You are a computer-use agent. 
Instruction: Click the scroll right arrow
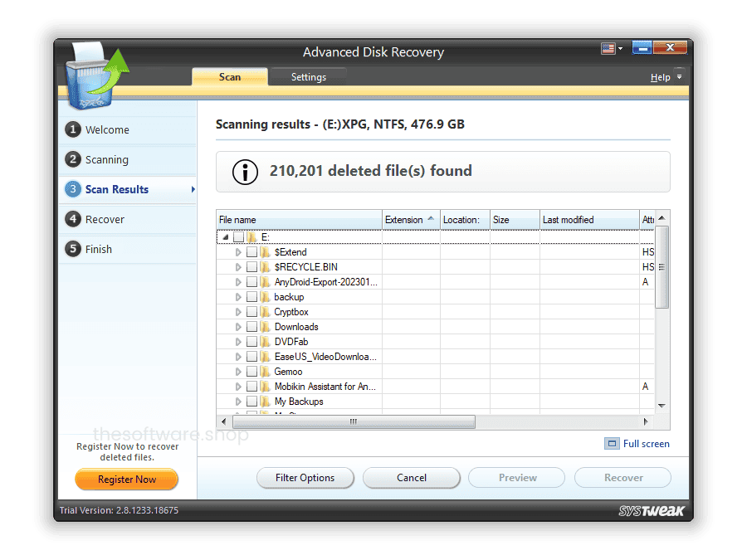tap(646, 421)
